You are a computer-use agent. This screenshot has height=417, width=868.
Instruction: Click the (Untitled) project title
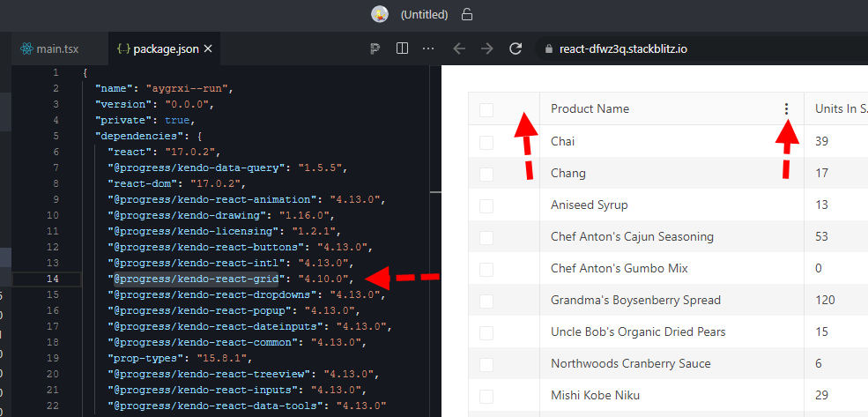(424, 14)
